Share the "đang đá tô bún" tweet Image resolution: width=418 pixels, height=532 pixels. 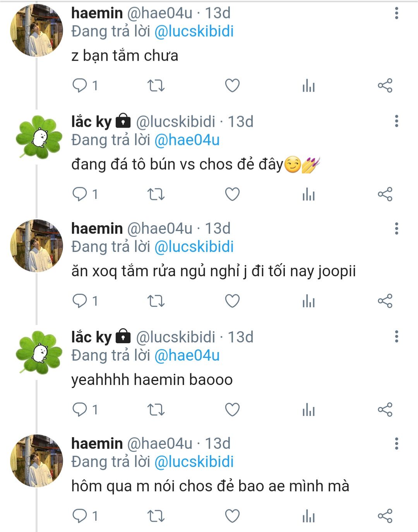(x=385, y=194)
